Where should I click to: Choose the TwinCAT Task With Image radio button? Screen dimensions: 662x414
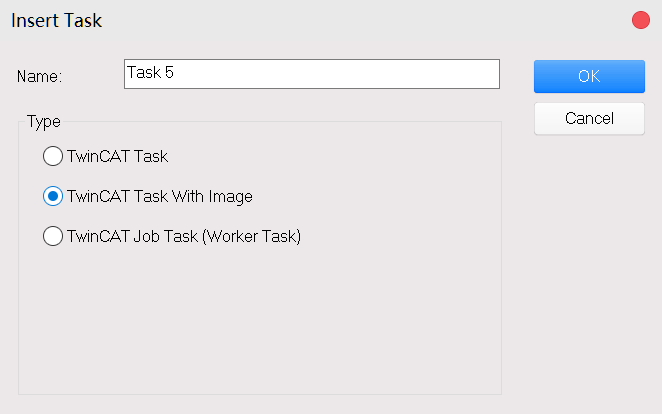click(52, 196)
